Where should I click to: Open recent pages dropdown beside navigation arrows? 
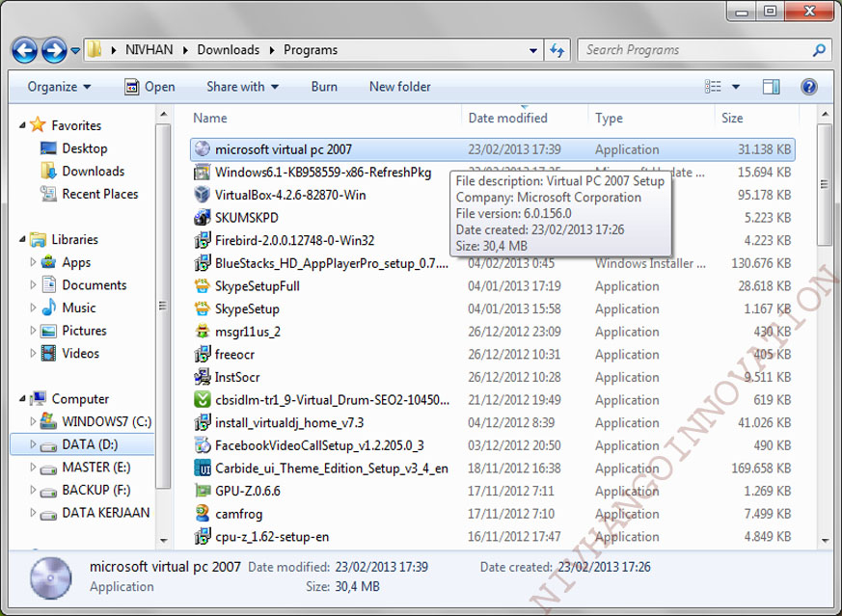pyautogui.click(x=75, y=50)
